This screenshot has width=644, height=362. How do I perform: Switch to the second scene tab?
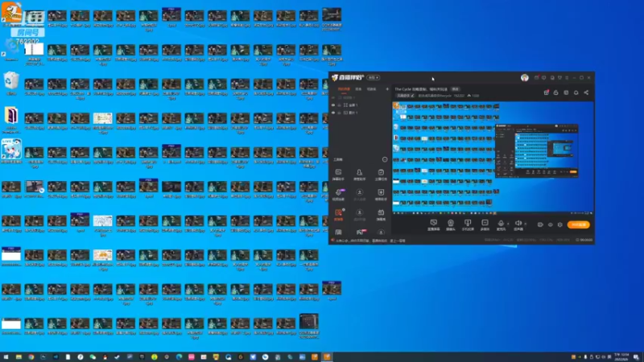[x=358, y=89]
